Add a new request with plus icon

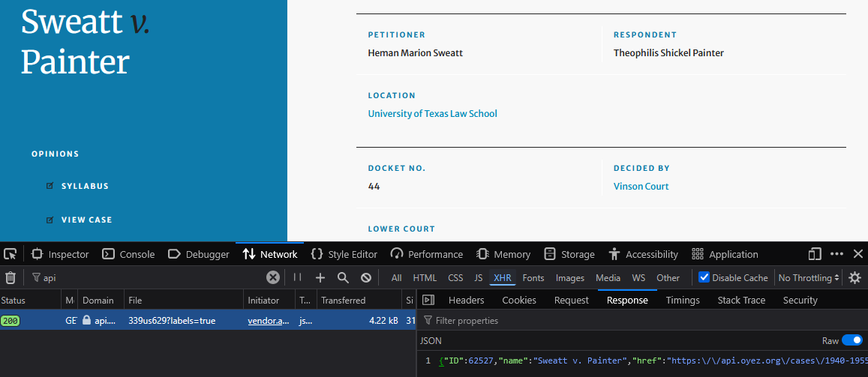click(x=320, y=277)
